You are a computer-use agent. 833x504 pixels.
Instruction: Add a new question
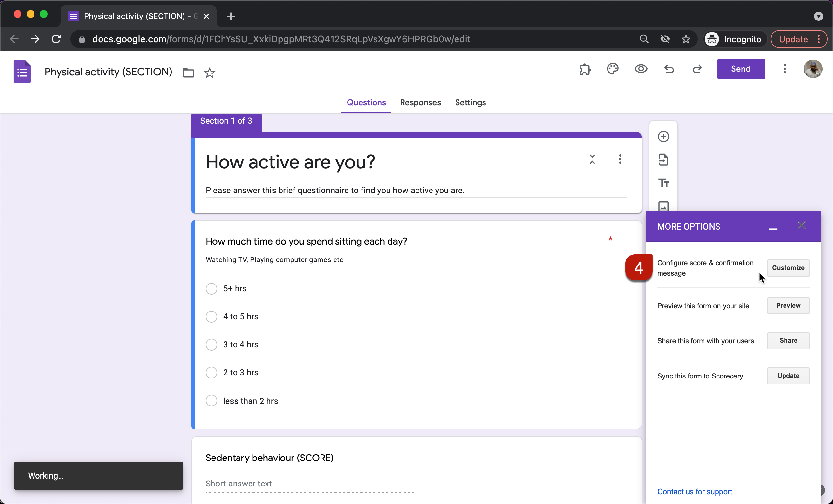click(x=663, y=137)
